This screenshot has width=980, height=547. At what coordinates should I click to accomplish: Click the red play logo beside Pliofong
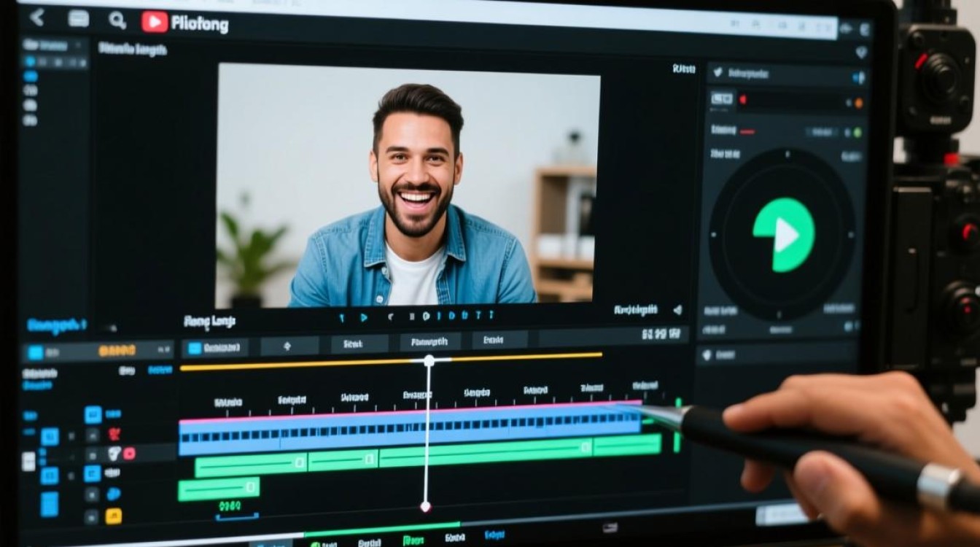coord(155,22)
